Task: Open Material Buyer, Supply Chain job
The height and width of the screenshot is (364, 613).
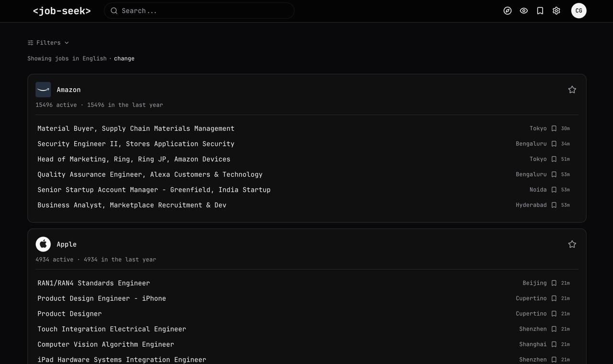Action: [136, 128]
